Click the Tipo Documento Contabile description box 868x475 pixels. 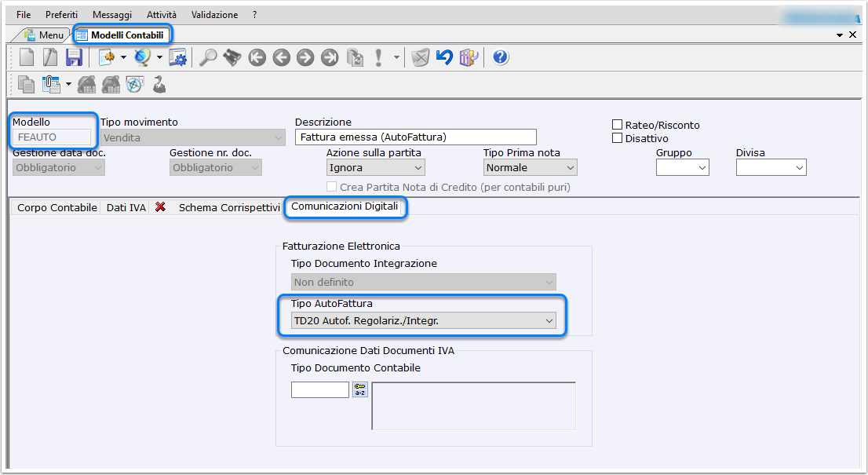click(474, 406)
